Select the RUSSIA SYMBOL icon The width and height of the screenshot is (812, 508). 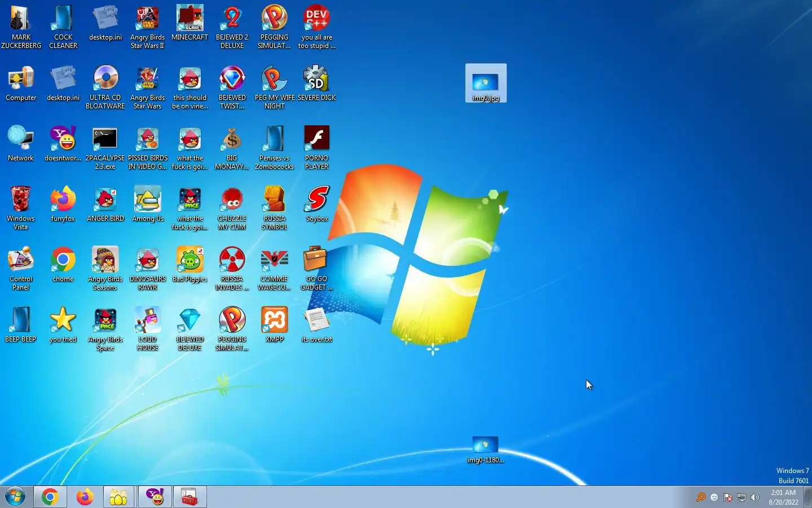275,208
